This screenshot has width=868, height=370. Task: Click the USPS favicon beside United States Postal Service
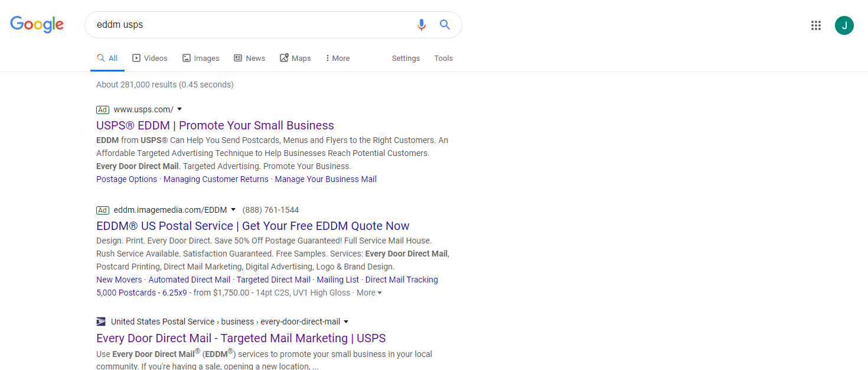[101, 322]
